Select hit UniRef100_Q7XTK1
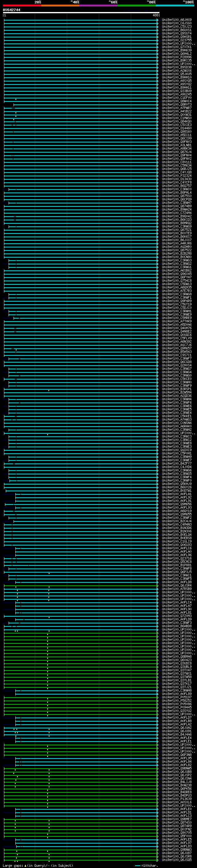Screen dimensions: 197x868 click(177, 47)
